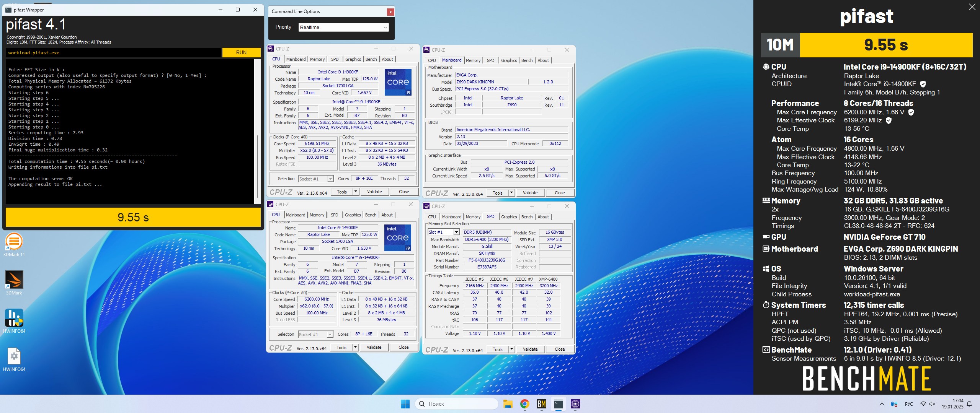Open network status in the system tray
The width and height of the screenshot is (980, 413).
click(923, 404)
